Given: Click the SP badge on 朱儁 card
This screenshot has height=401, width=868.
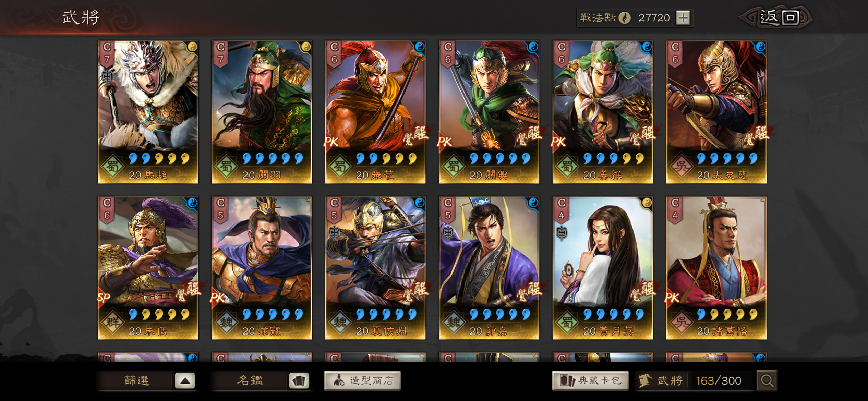Looking at the screenshot, I should click(x=104, y=297).
